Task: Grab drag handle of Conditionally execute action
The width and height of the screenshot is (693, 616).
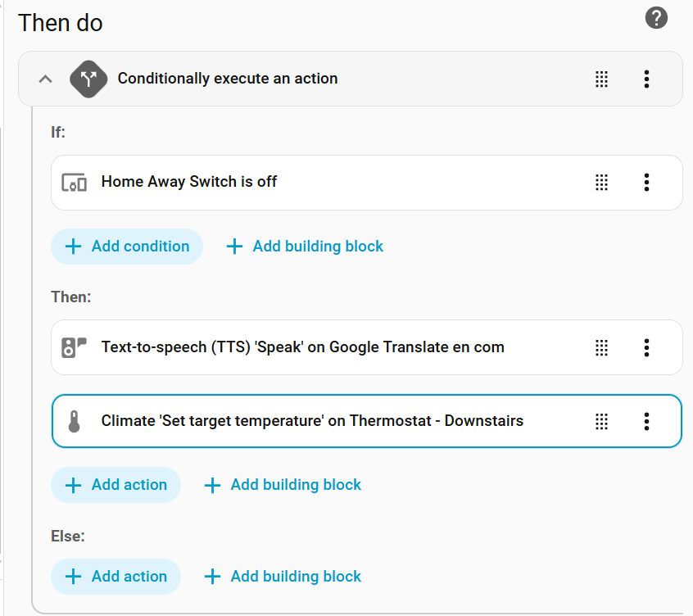Action: point(601,79)
